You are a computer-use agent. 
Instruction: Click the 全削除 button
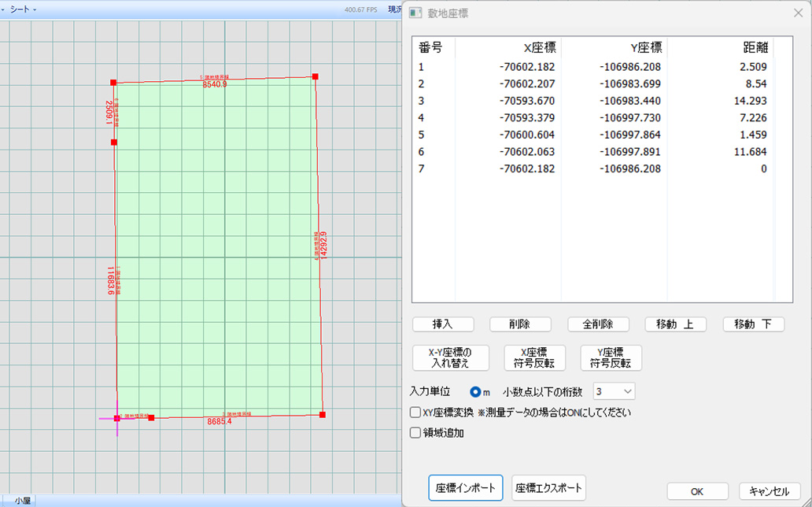(598, 324)
